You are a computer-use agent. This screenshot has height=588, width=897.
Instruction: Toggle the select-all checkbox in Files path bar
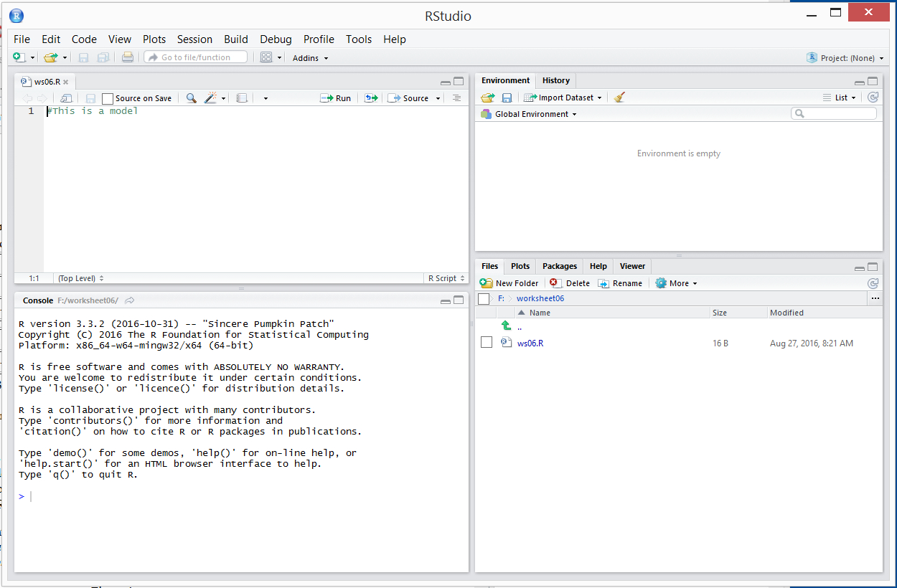(484, 298)
